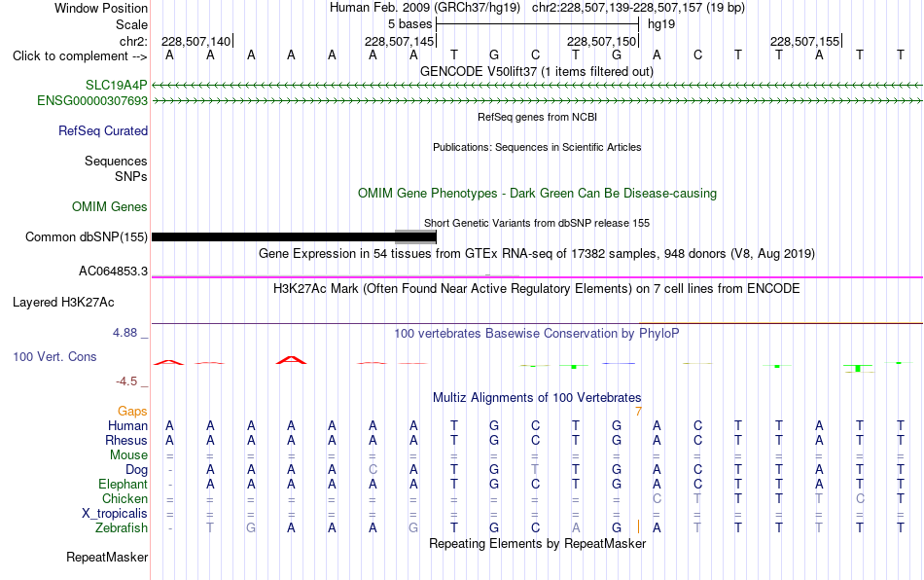
Task: Open the GTEx Gene Expression track title
Action: (x=537, y=253)
